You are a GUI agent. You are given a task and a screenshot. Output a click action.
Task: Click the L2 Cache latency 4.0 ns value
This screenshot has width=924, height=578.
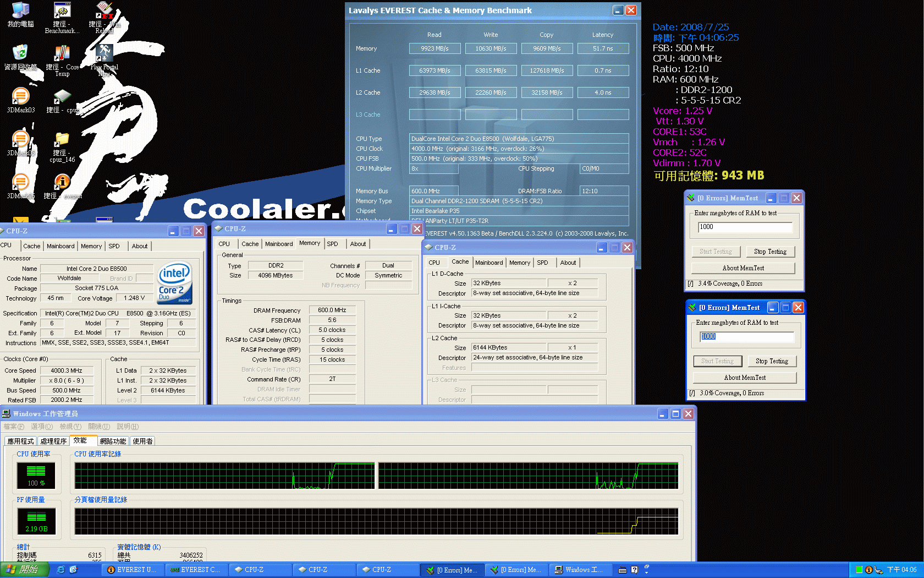(x=603, y=92)
